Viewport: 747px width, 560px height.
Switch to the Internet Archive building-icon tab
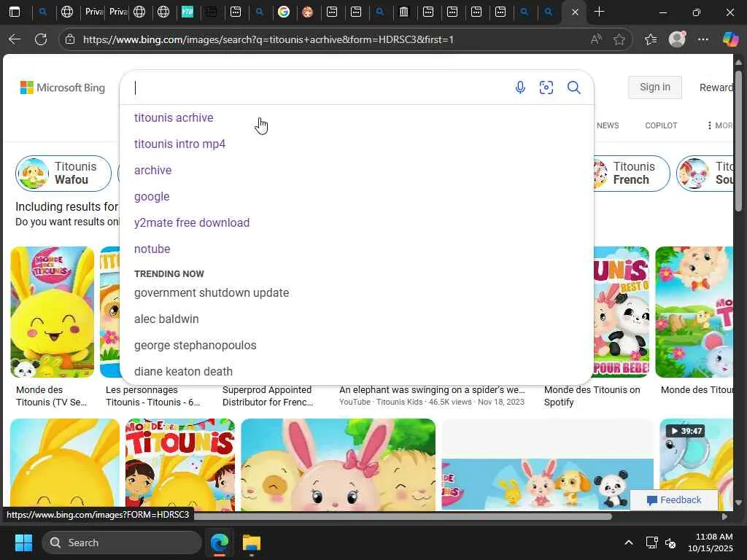(404, 12)
